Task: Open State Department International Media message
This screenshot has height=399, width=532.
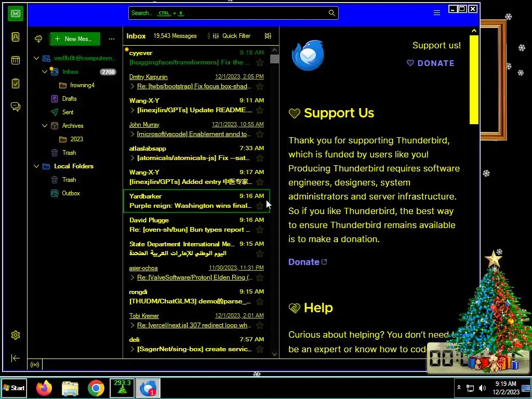Action: coord(196,249)
